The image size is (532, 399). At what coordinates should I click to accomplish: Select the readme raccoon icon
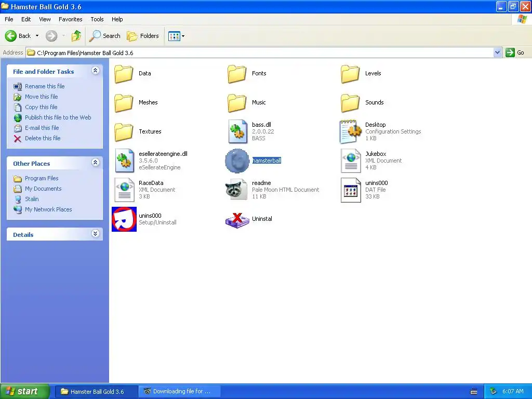coord(236,190)
